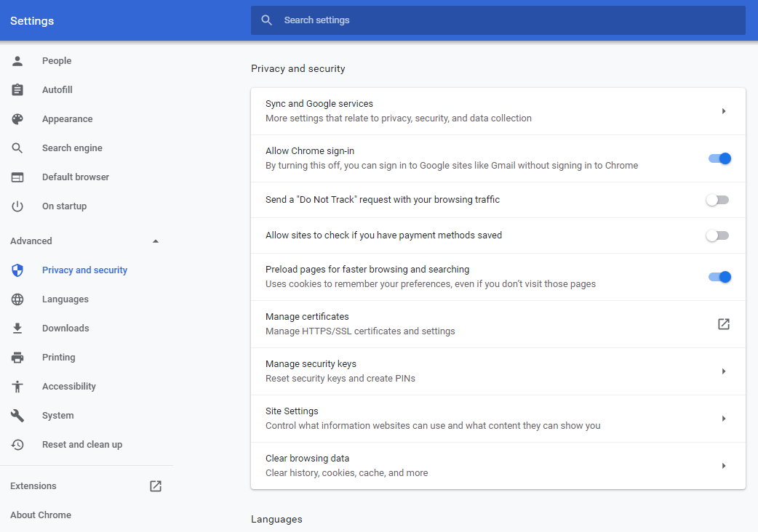758x532 pixels.
Task: Click the Advanced sidebar label
Action: (31, 241)
